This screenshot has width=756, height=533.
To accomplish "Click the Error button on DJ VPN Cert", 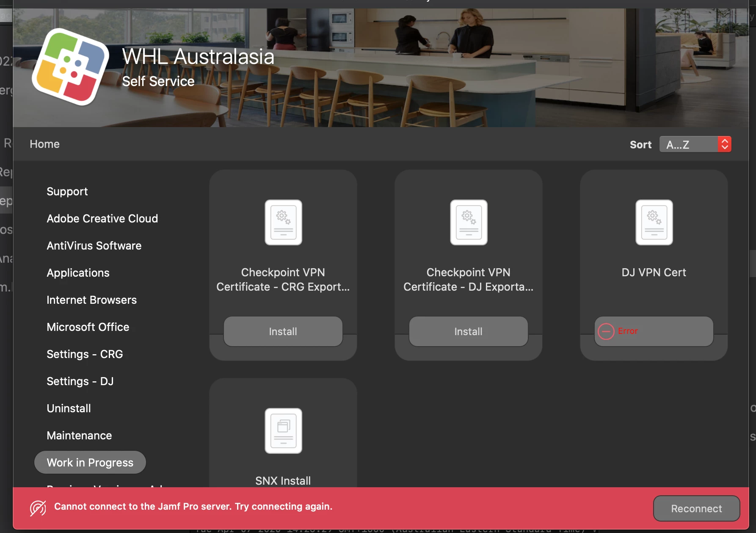I will coord(654,331).
